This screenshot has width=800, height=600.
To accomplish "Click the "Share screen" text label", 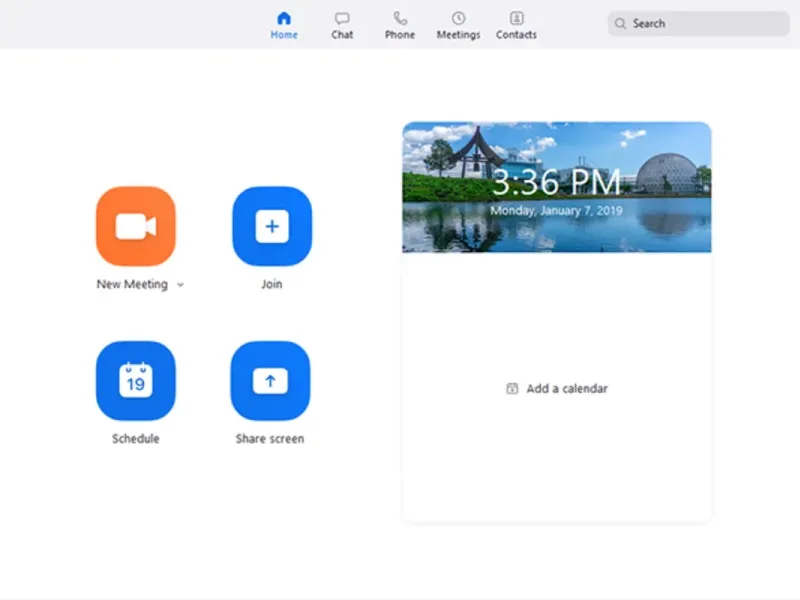I will coord(270,439).
